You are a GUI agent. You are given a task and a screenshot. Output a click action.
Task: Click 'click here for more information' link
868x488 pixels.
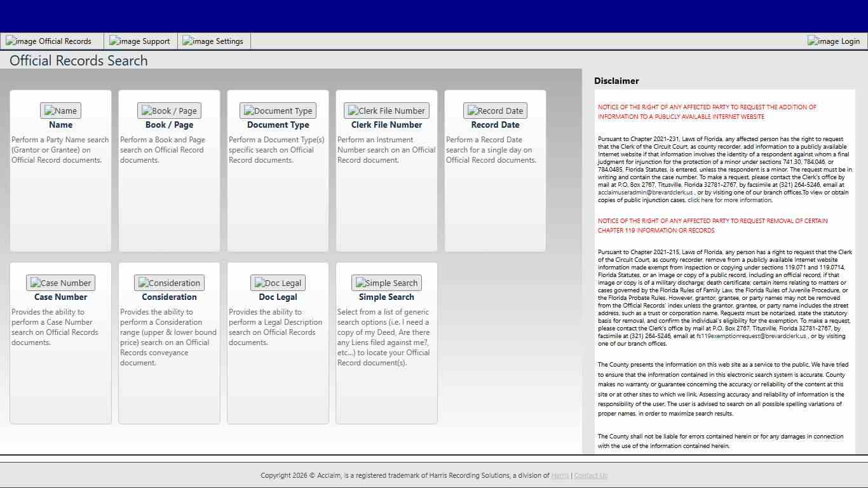729,200
